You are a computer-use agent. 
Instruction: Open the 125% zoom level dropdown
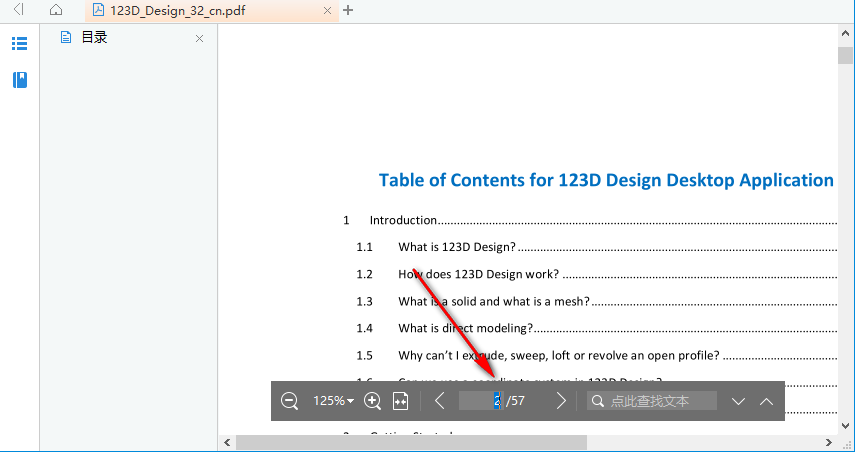tap(333, 401)
